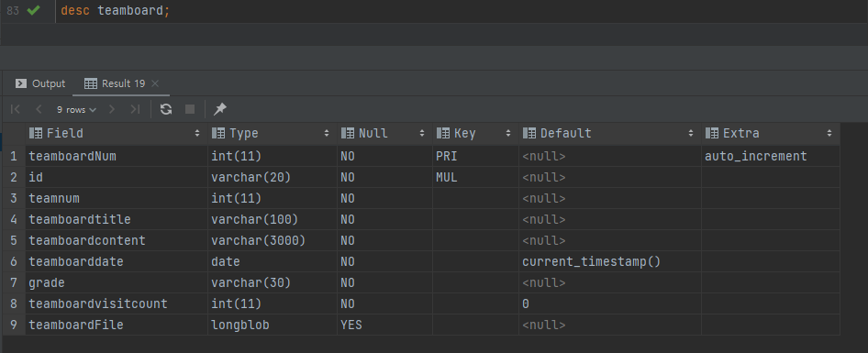Go to the last page arrow
Screen dimensions: 868x353
tap(135, 109)
